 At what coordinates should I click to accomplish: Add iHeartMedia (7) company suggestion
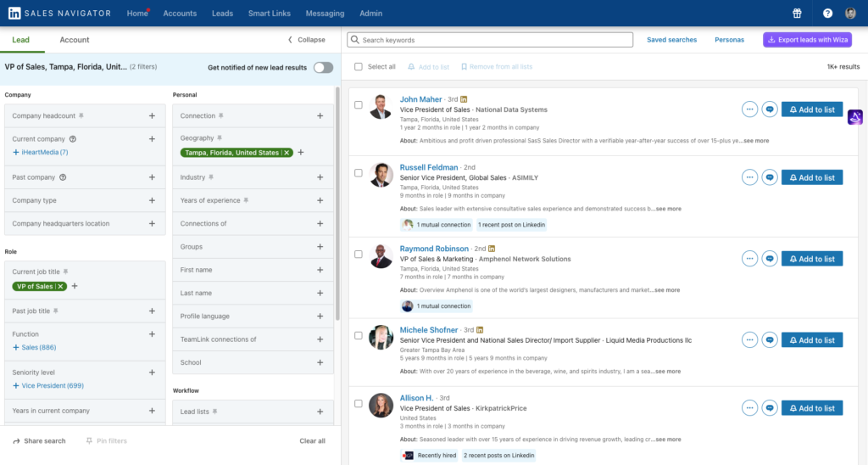pos(41,152)
